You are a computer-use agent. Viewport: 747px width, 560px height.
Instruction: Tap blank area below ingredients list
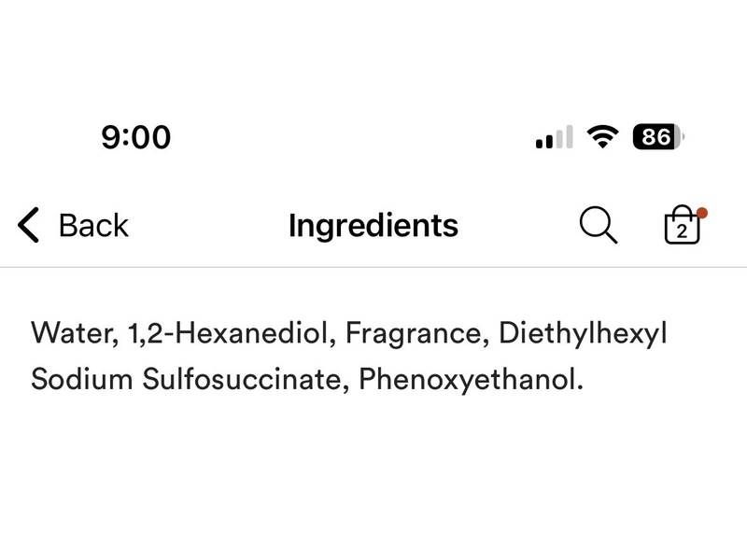click(373, 485)
